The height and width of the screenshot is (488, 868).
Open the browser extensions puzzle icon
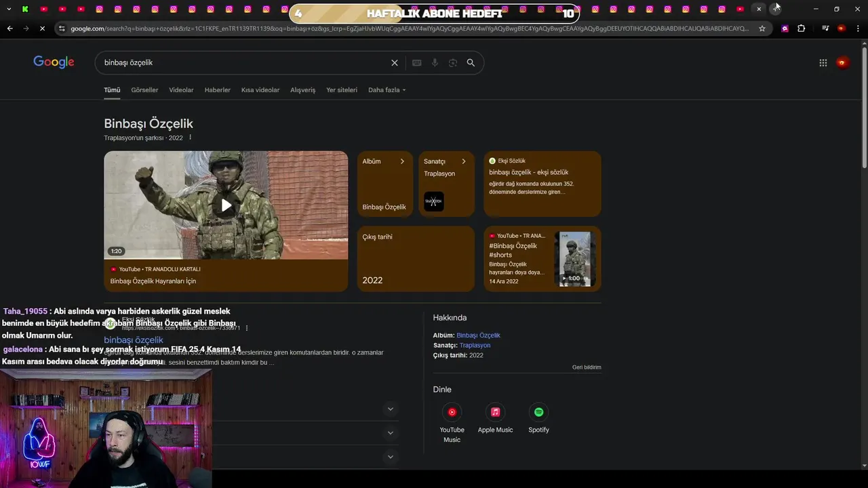801,28
